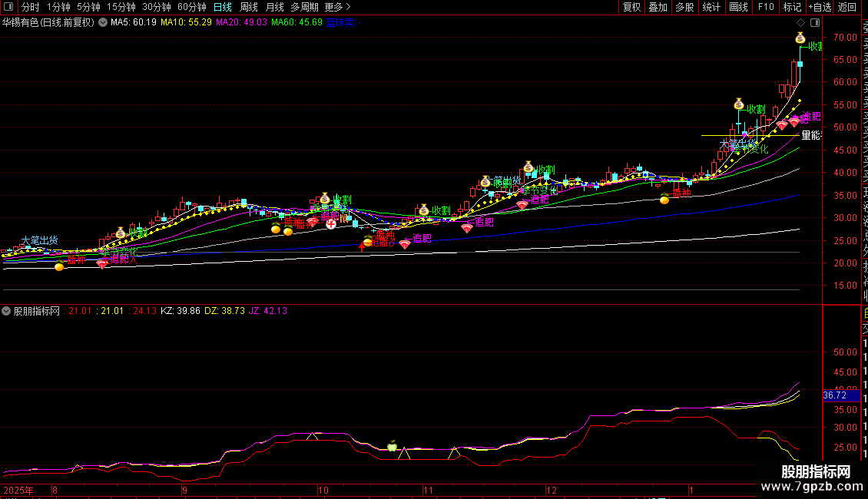Click the 返回 back button
Image resolution: width=868 pixels, height=499 pixels.
click(x=846, y=8)
